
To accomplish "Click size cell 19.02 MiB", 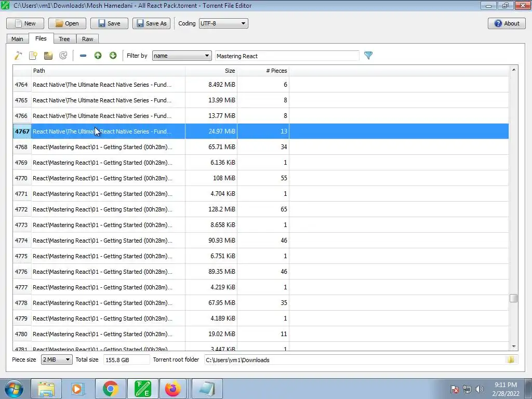I will (211, 334).
